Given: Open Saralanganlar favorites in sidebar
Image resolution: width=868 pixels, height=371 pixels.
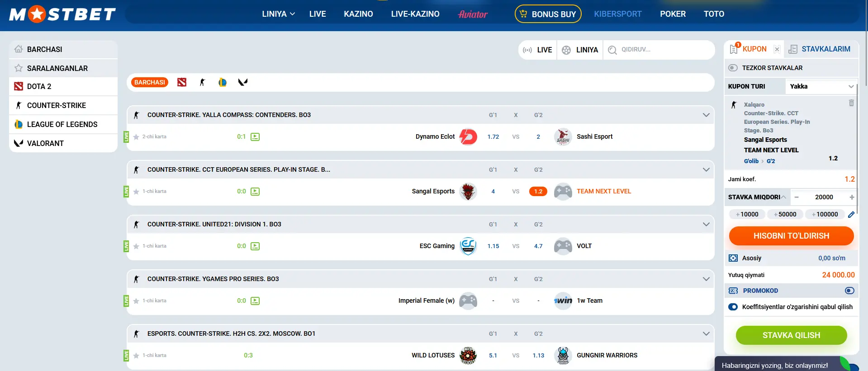Looking at the screenshot, I should point(63,68).
